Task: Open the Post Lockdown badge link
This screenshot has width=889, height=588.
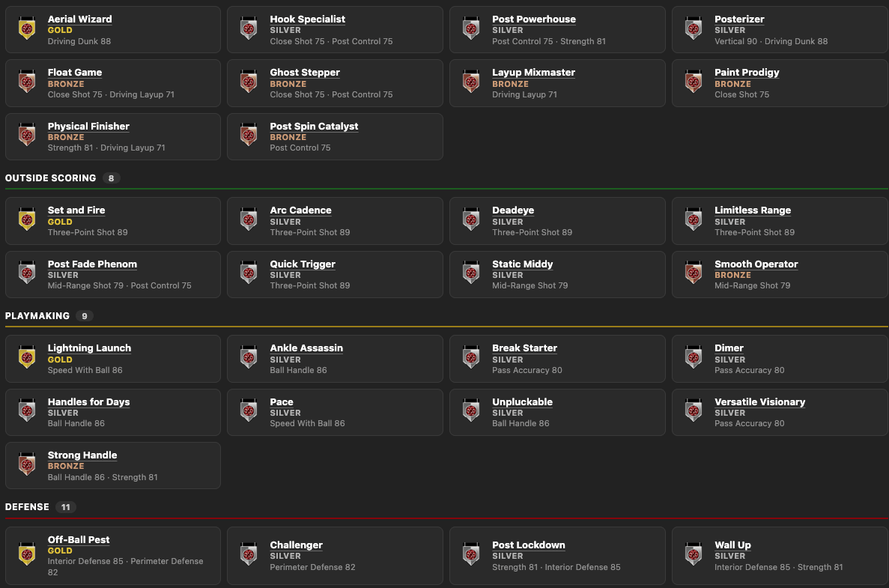Action: click(529, 545)
